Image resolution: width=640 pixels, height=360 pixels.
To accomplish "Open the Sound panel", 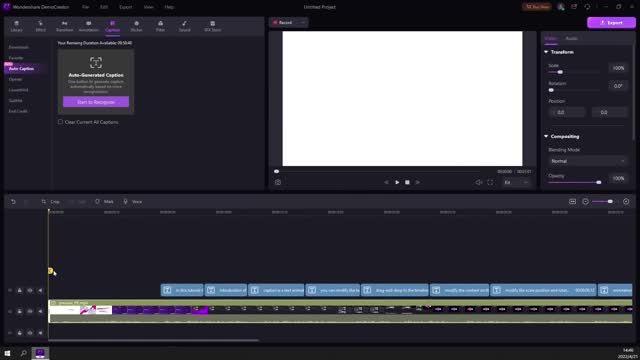I will click(184, 26).
